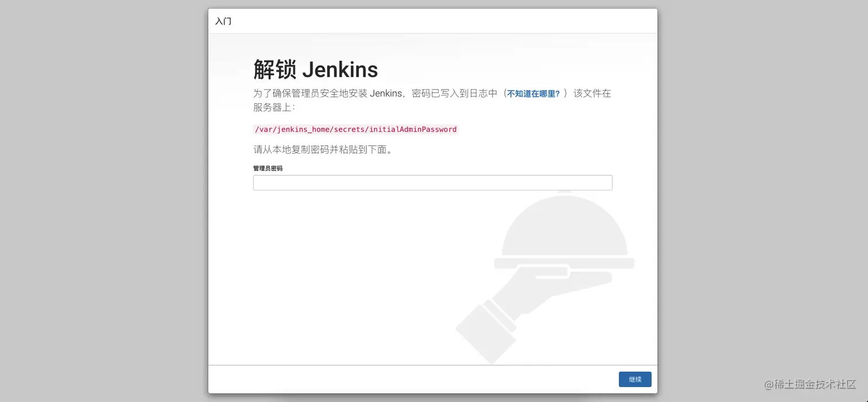Image resolution: width=868 pixels, height=402 pixels.
Task: Click the 继续 continue button
Action: 635,379
